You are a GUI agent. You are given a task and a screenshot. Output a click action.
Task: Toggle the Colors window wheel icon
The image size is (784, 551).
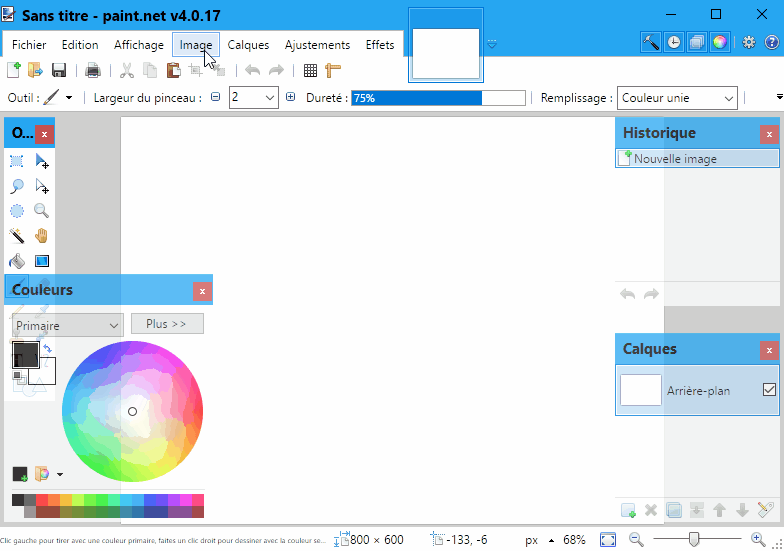tap(720, 42)
